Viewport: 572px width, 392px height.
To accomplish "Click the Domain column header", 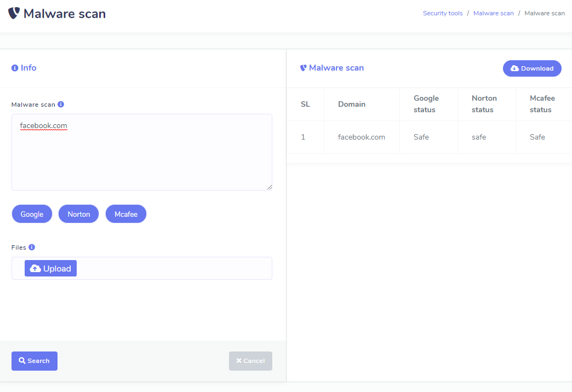I will tap(352, 104).
